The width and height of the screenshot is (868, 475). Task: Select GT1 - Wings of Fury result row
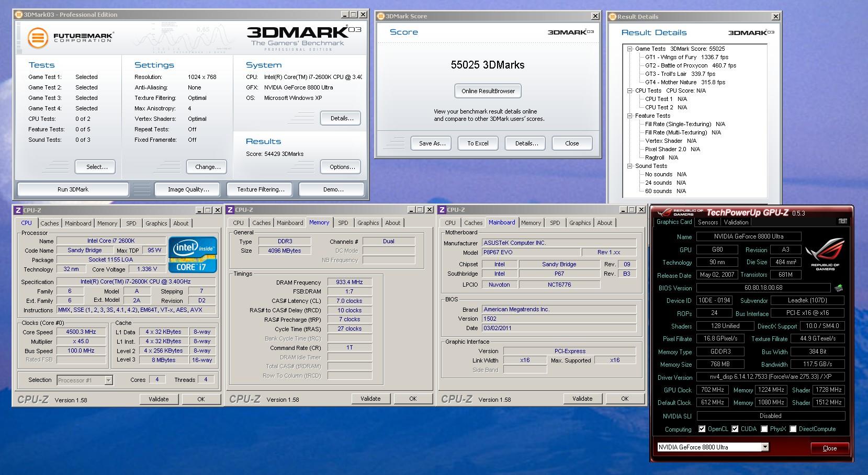[686, 57]
